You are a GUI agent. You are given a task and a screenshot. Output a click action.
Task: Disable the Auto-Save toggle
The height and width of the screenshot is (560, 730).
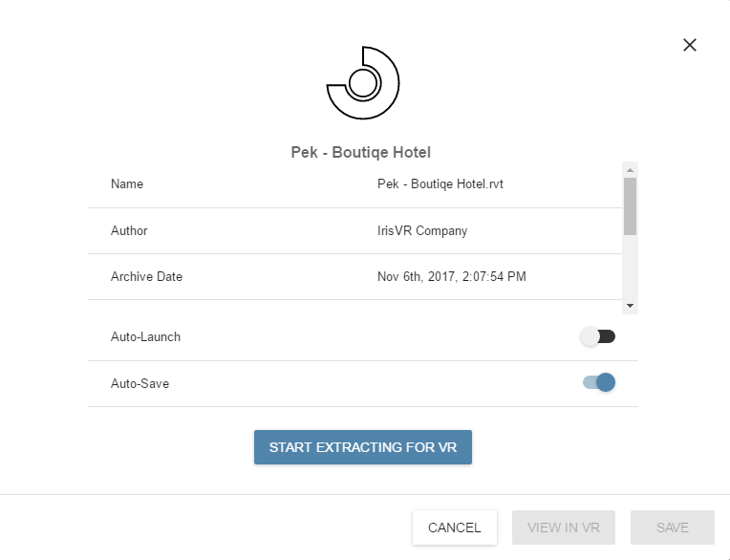[599, 382]
